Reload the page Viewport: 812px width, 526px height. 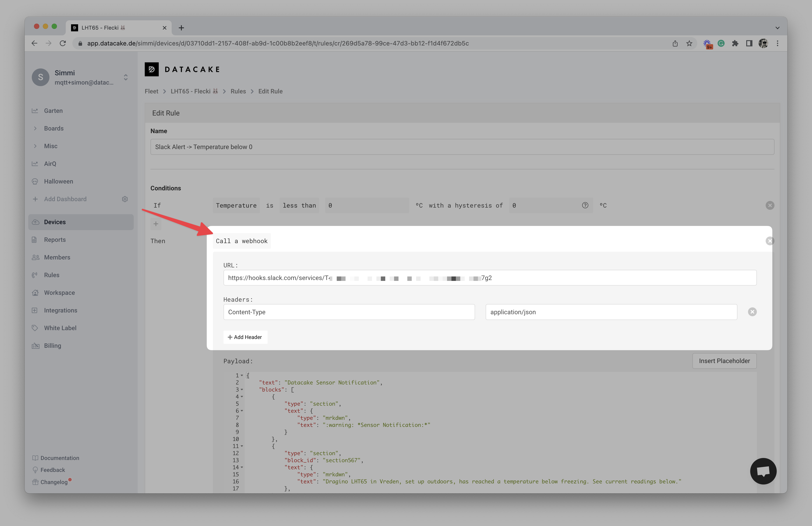click(x=63, y=43)
